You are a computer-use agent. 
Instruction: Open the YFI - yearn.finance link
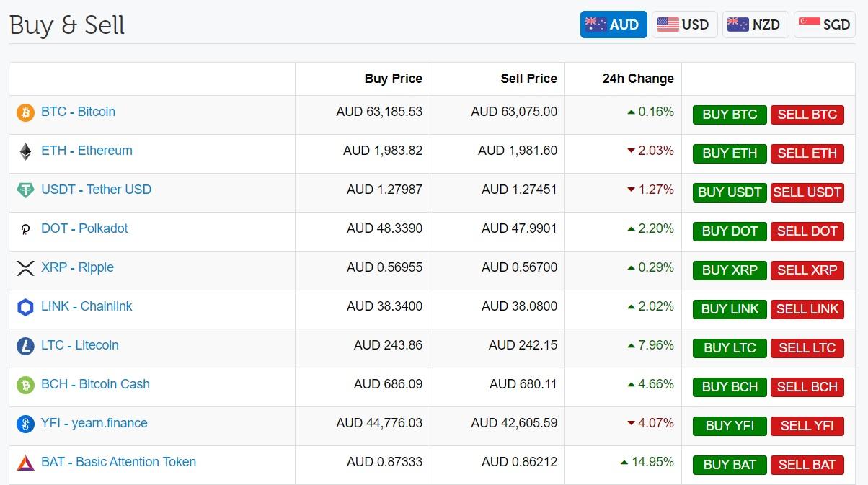point(94,423)
